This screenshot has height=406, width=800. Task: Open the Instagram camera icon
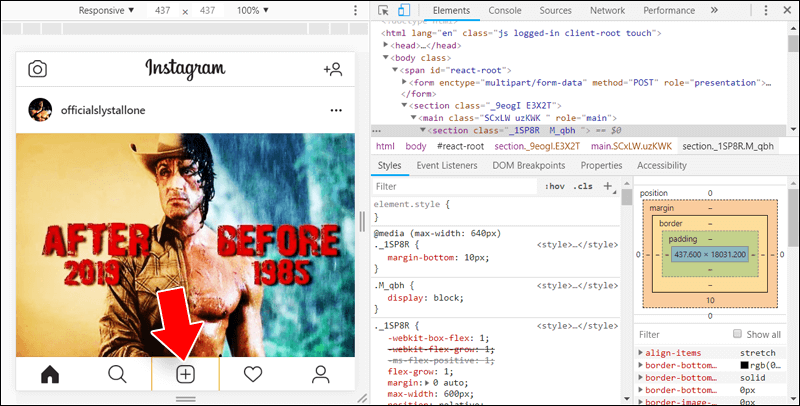click(37, 69)
